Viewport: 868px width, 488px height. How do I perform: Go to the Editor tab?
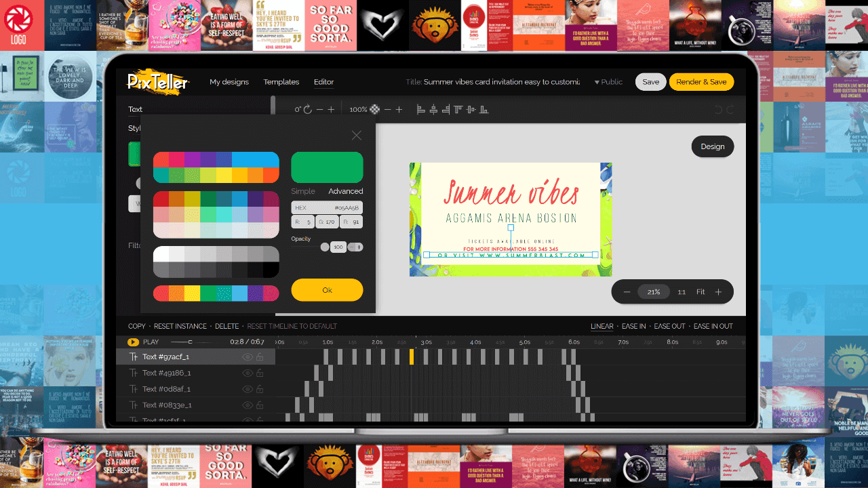pyautogui.click(x=323, y=82)
